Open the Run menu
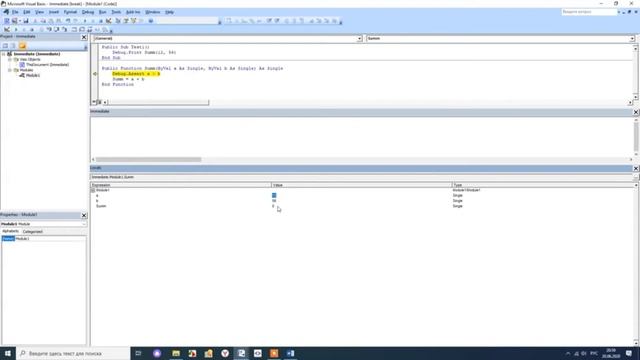Image resolution: width=640 pixels, height=360 pixels. click(x=102, y=12)
